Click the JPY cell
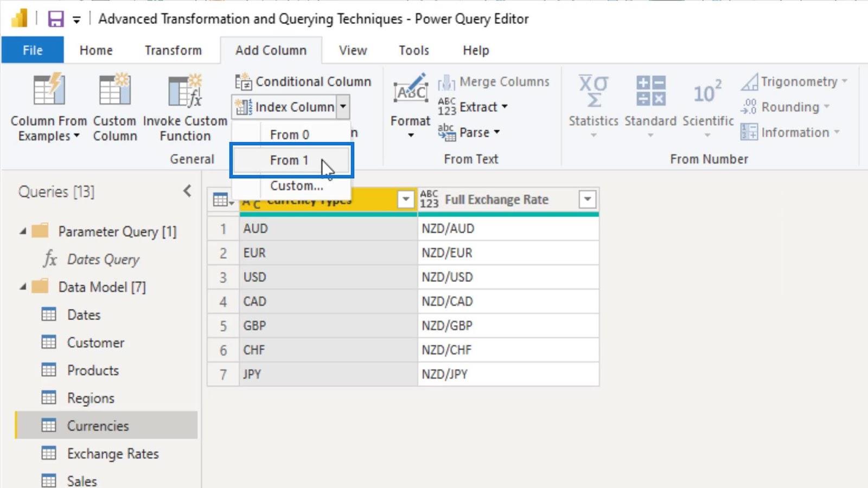 (328, 374)
